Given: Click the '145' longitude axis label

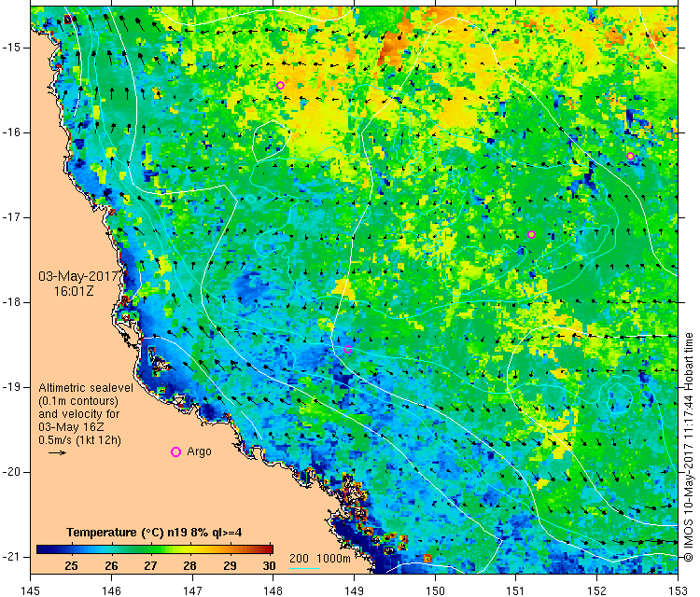Looking at the screenshot, I should pyautogui.click(x=31, y=590).
